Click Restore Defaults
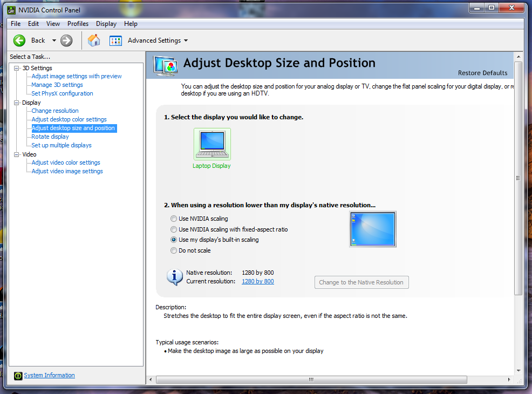The height and width of the screenshot is (394, 532). point(482,73)
